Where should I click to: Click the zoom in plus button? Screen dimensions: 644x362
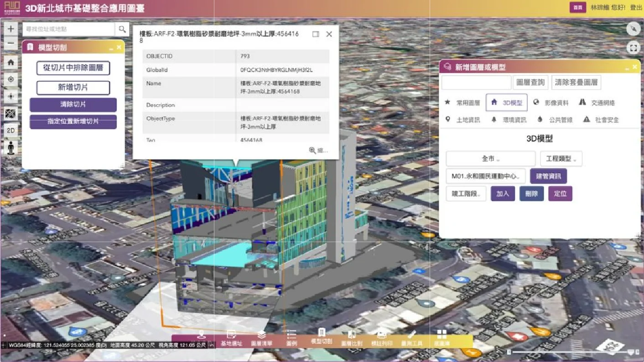[x=11, y=29]
